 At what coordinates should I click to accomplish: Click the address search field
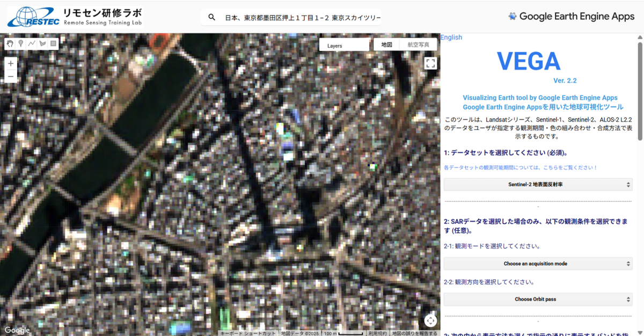point(303,17)
